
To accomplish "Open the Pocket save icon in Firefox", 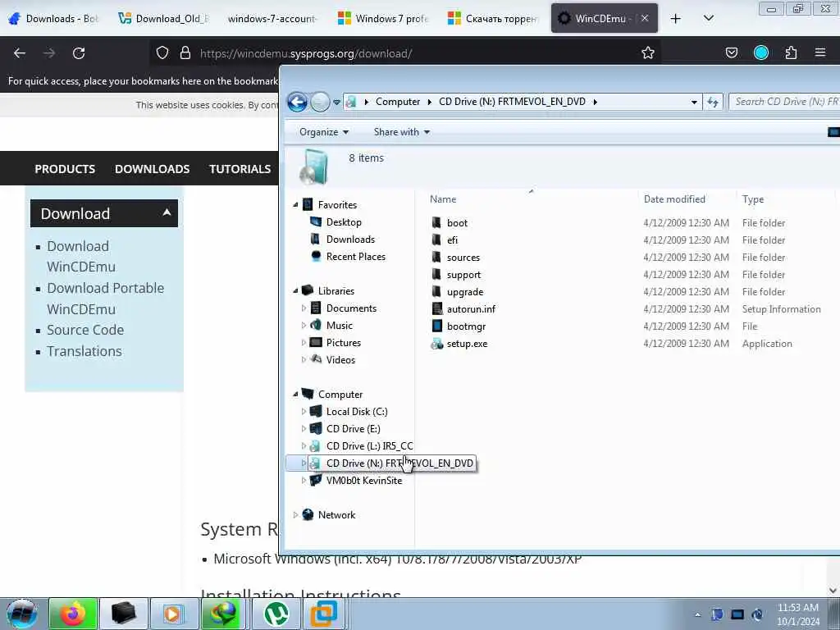I will click(731, 52).
